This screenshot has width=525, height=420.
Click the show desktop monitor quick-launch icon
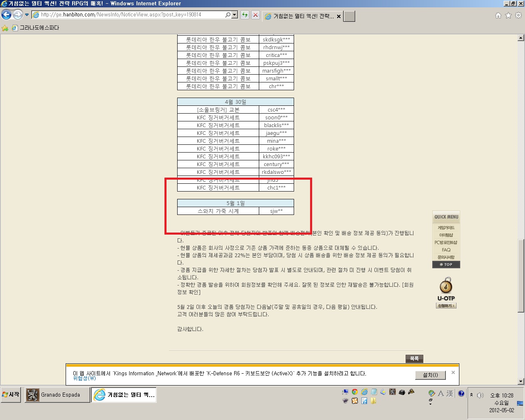coord(345,392)
